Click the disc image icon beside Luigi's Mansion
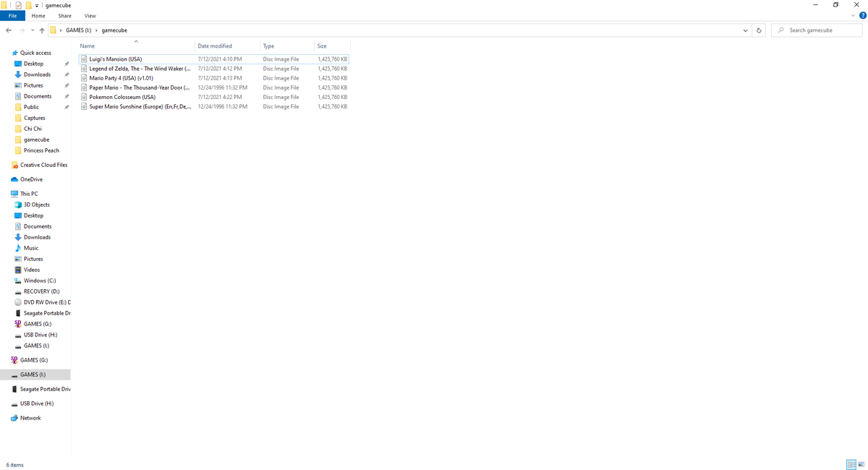 pyautogui.click(x=84, y=59)
